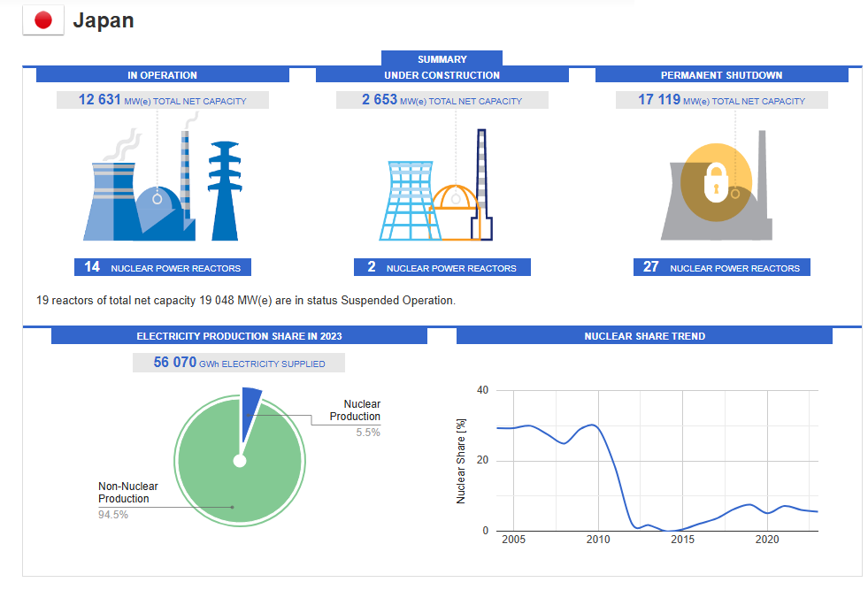The width and height of the screenshot is (868, 590).
Task: Click the 14 nuclear power reactors label
Action: pos(163,267)
